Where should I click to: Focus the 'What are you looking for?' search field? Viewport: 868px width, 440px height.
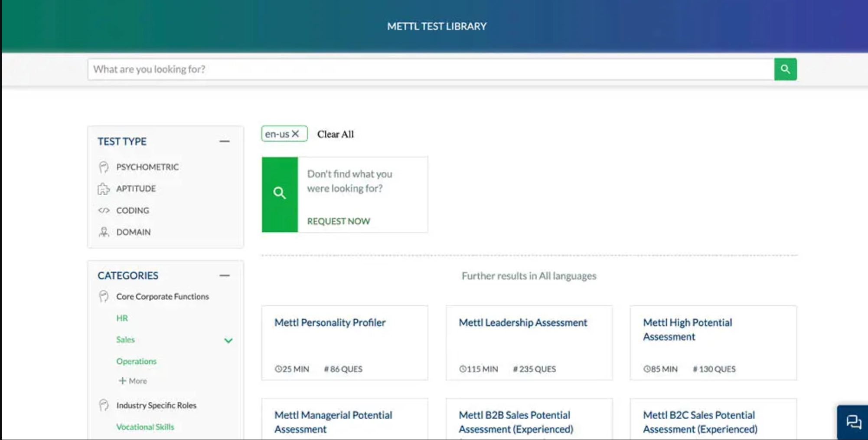[431, 69]
